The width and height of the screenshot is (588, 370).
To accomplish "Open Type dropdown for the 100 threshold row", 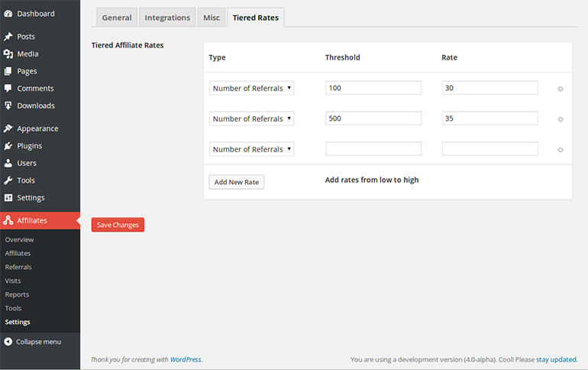I will click(252, 88).
